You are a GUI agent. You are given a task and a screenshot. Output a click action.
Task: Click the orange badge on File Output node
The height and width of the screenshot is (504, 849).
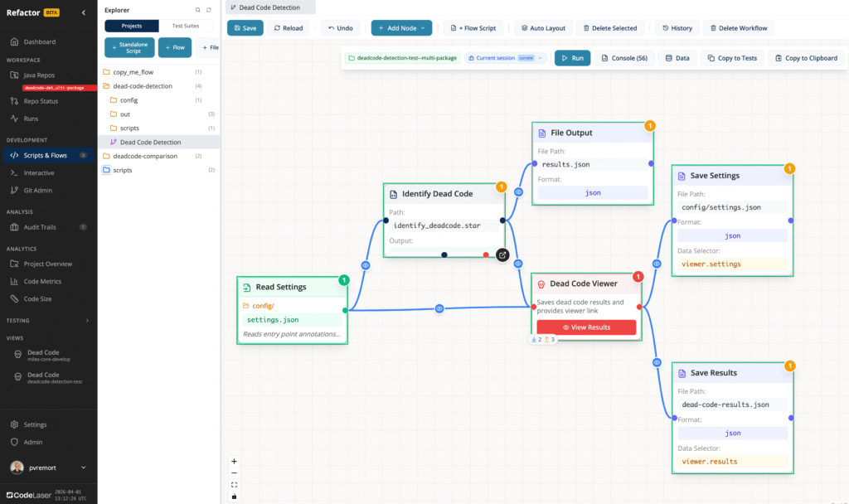point(650,126)
